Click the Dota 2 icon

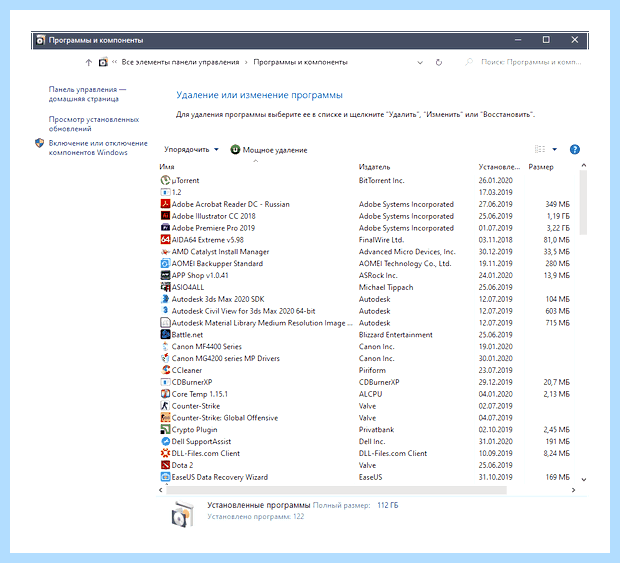point(165,465)
